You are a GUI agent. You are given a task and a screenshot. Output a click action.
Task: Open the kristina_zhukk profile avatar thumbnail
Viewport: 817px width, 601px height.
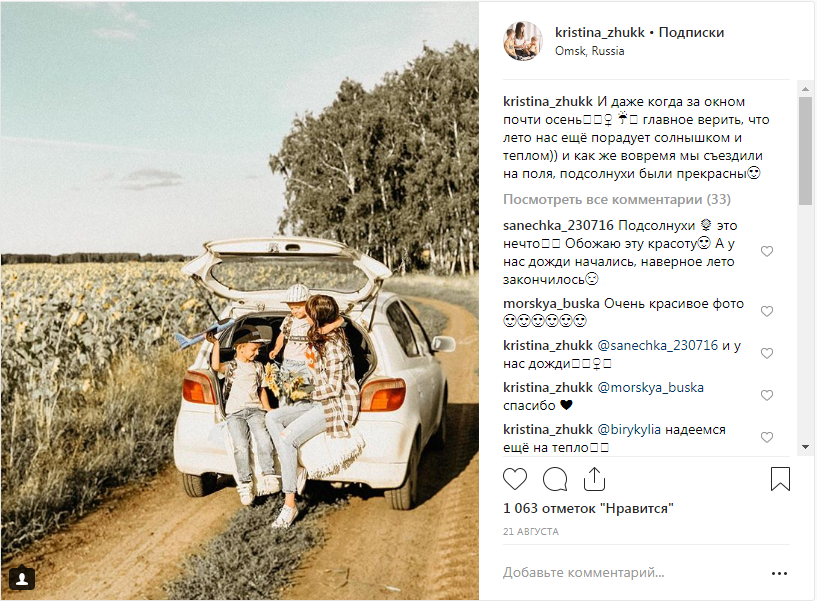coord(523,41)
